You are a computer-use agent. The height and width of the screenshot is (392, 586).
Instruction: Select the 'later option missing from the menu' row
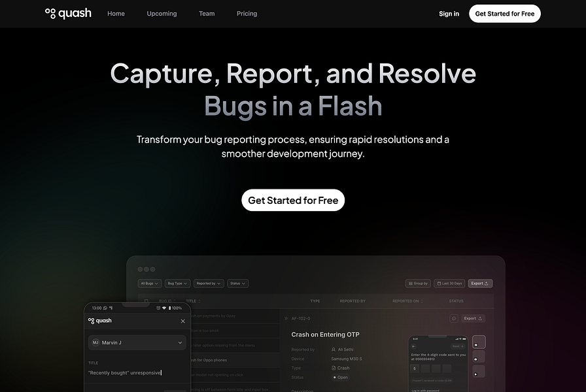pos(235,346)
